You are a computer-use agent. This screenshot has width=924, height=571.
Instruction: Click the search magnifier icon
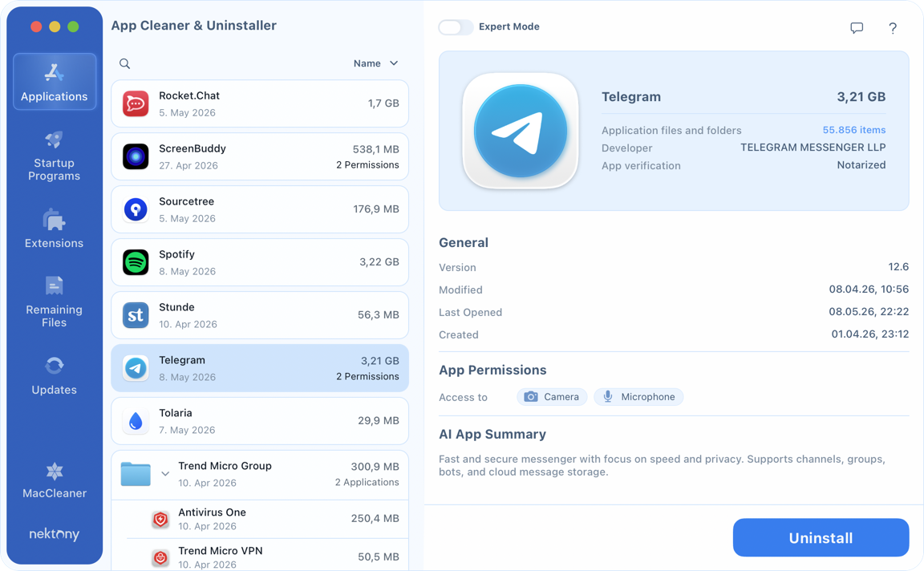click(124, 63)
